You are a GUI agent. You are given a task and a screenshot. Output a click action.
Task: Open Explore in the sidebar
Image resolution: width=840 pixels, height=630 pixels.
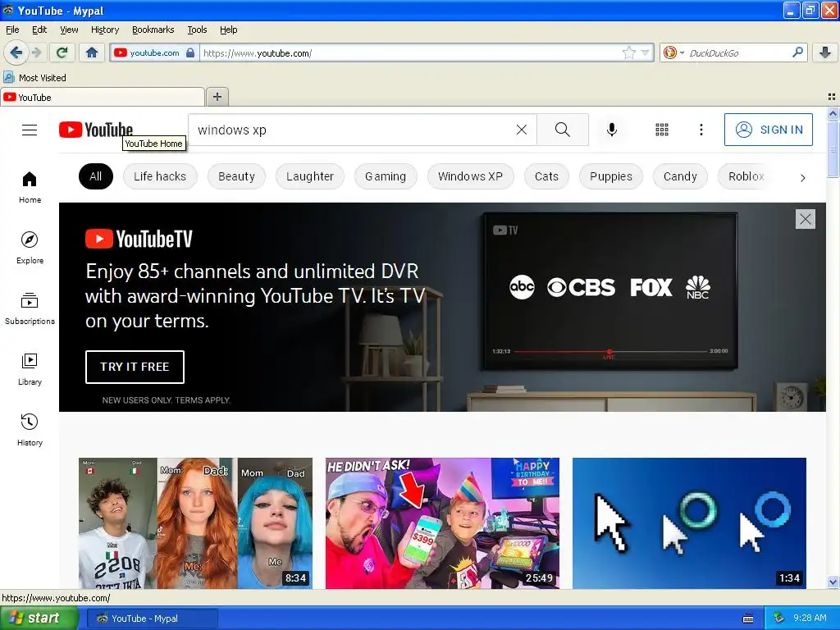point(30,248)
